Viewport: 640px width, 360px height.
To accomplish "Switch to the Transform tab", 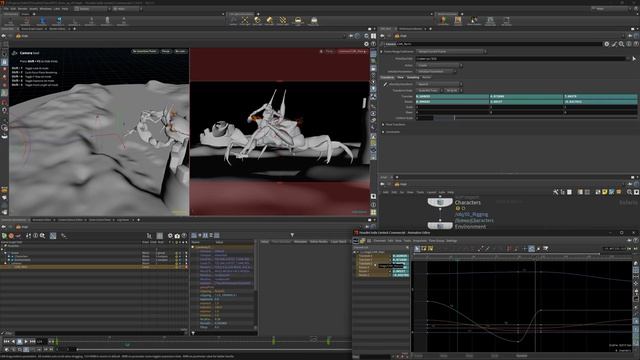I will click(x=387, y=77).
